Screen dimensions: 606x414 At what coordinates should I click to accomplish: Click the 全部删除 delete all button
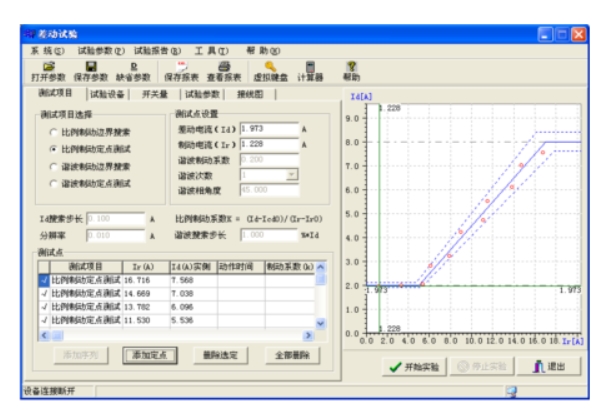[x=292, y=354]
